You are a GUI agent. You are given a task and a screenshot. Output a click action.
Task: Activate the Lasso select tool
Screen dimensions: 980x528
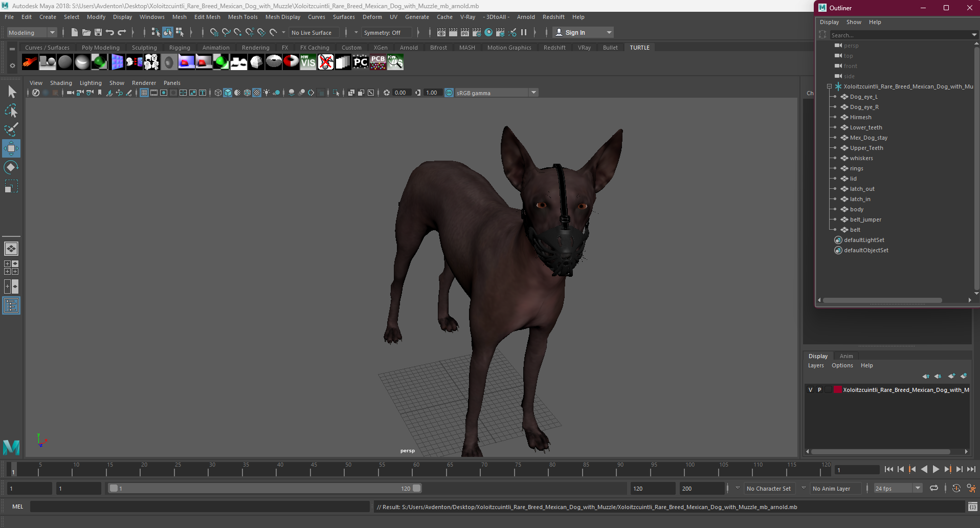[x=11, y=111]
